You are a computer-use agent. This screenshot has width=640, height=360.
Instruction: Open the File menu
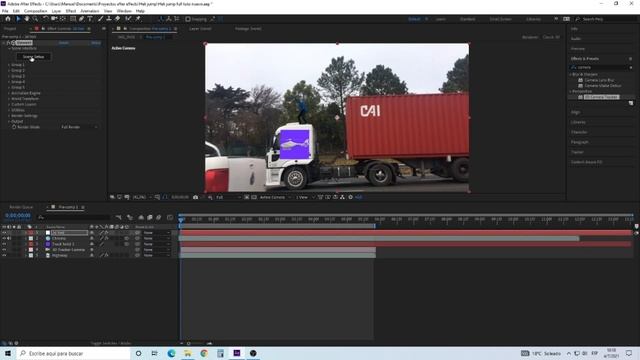point(5,11)
